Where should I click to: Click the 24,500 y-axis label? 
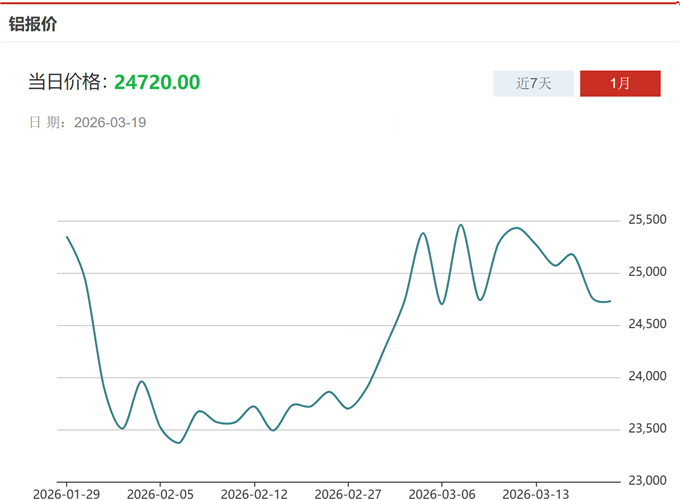pyautogui.click(x=647, y=324)
